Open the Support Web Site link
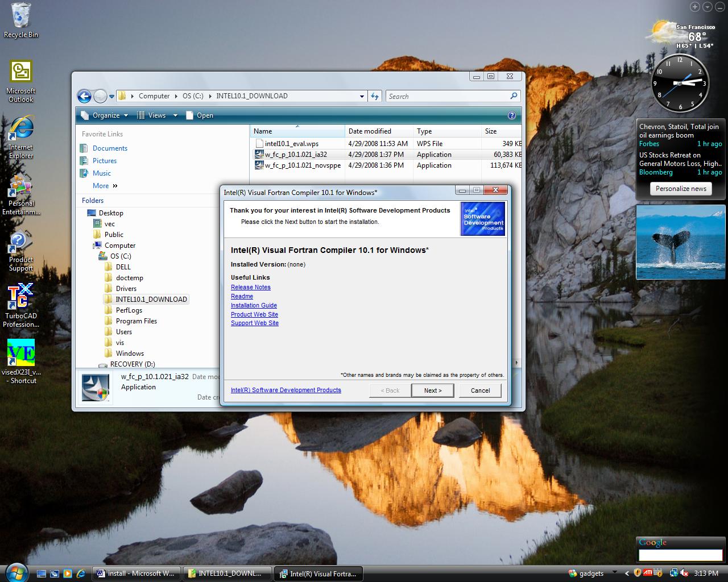This screenshot has height=582, width=728. pyautogui.click(x=255, y=323)
